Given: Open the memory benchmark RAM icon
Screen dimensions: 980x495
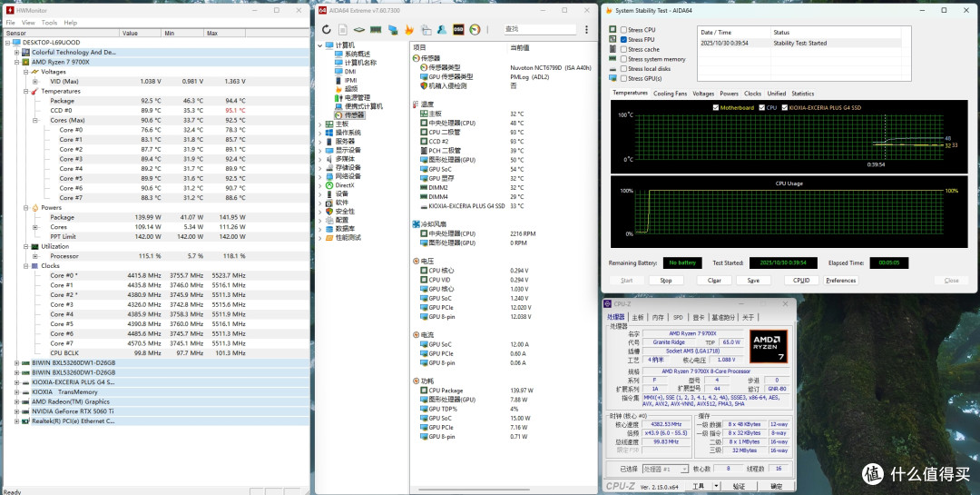Looking at the screenshot, I should tap(376, 29).
